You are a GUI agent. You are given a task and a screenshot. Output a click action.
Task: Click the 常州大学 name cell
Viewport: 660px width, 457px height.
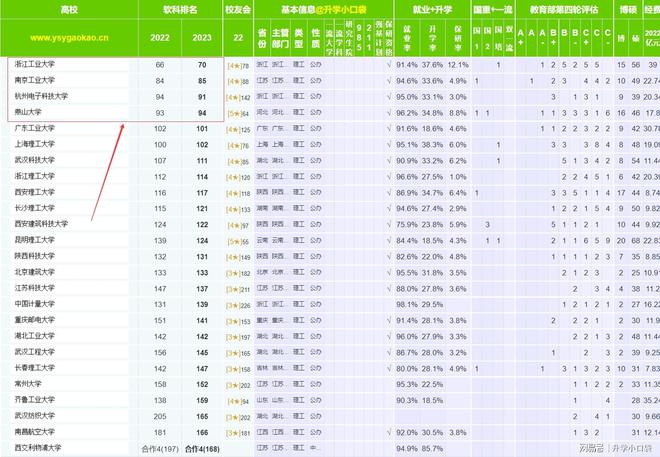click(28, 384)
